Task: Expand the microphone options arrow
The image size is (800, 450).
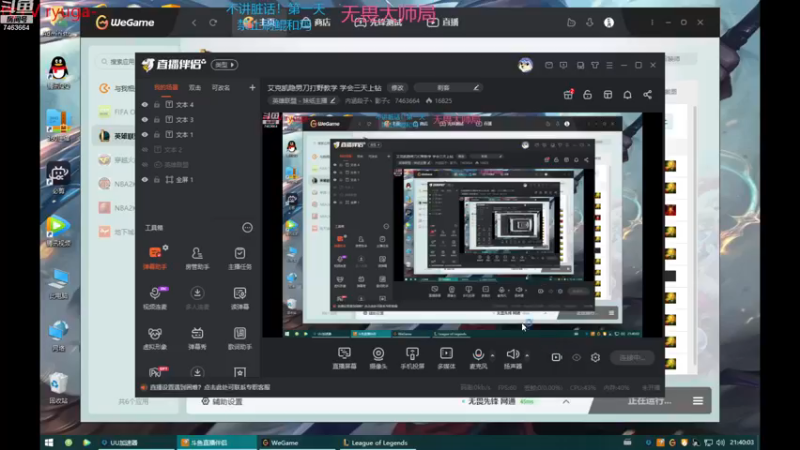Action: point(492,355)
